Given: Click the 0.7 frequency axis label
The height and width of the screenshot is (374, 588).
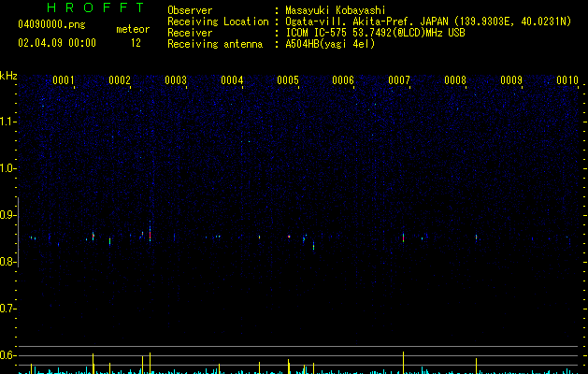Looking at the screenshot, I should coord(7,309).
